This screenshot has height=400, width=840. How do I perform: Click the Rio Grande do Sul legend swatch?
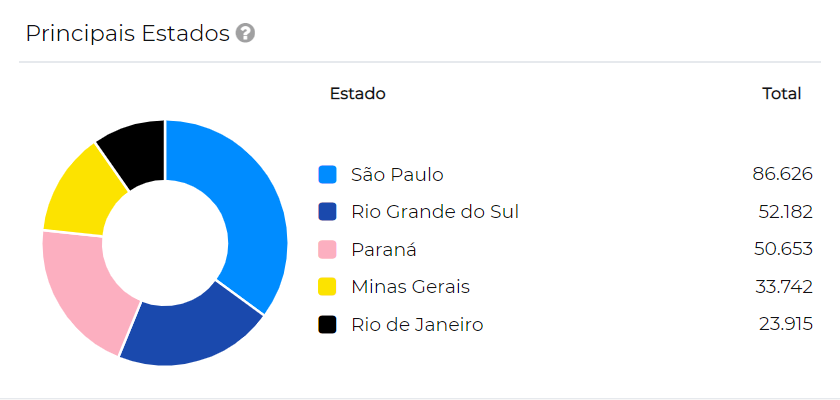coord(327,212)
